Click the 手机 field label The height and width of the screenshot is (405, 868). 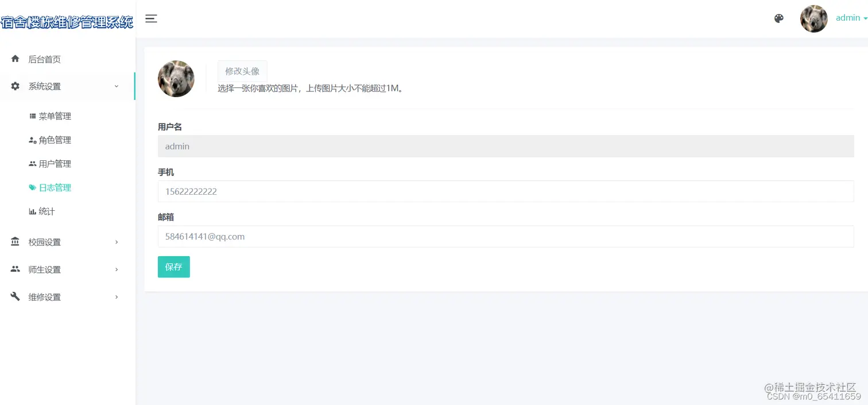pos(166,172)
